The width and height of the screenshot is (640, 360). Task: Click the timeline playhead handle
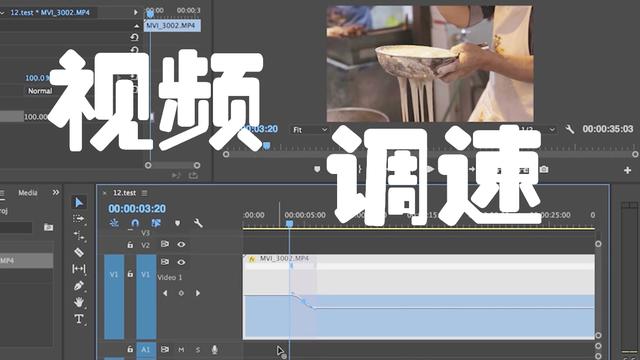click(x=289, y=224)
